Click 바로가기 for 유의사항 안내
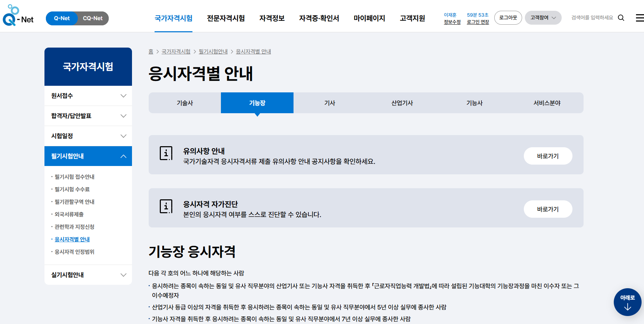 (x=548, y=156)
